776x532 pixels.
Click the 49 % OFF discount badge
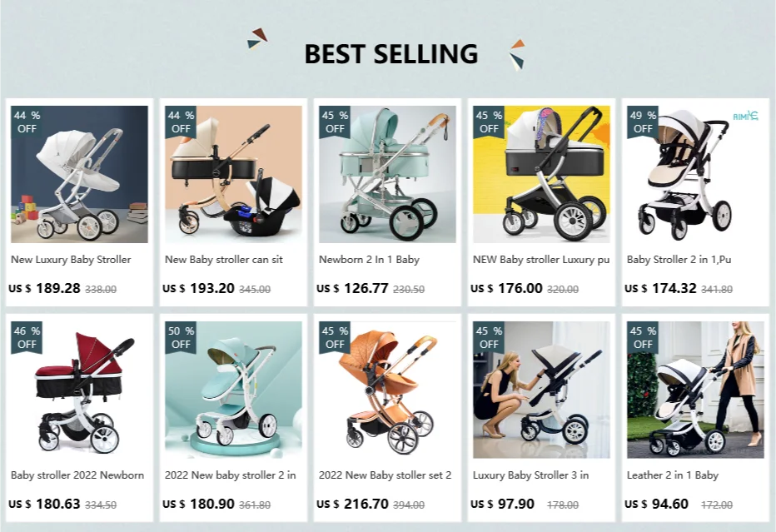[x=643, y=122]
